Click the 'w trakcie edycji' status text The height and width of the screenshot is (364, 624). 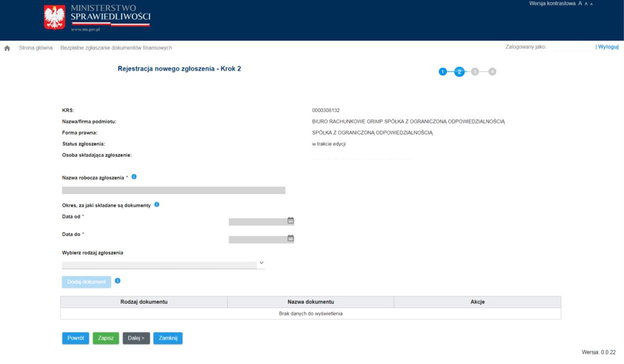pyautogui.click(x=329, y=144)
